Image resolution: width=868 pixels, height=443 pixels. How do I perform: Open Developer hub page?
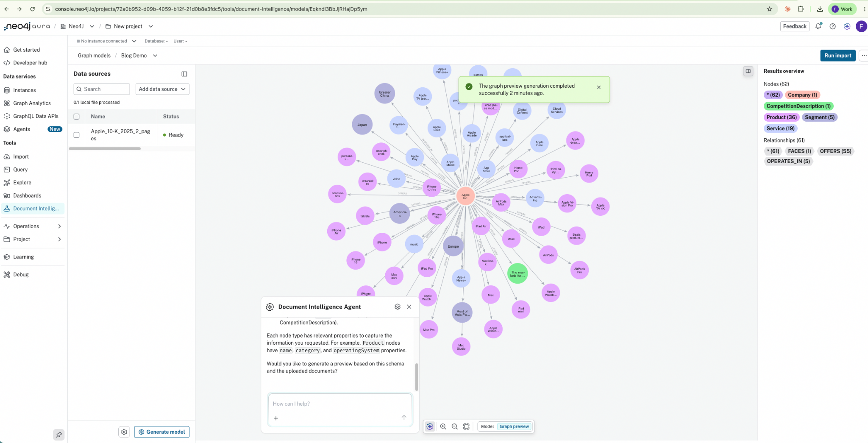click(x=30, y=63)
